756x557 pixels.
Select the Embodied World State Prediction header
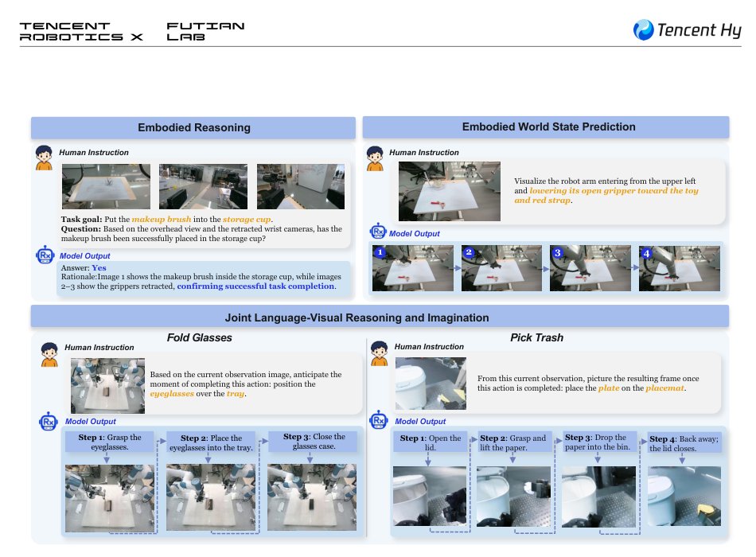546,127
